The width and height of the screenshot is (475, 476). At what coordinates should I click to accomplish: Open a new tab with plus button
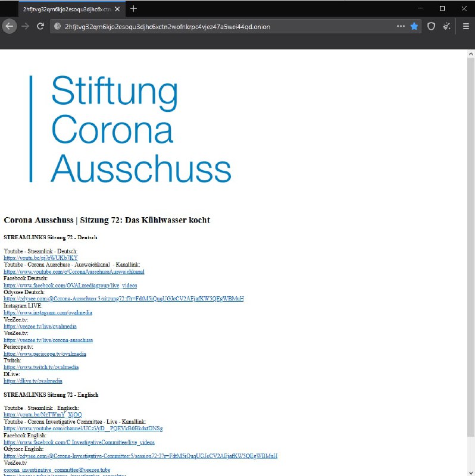[x=133, y=9]
